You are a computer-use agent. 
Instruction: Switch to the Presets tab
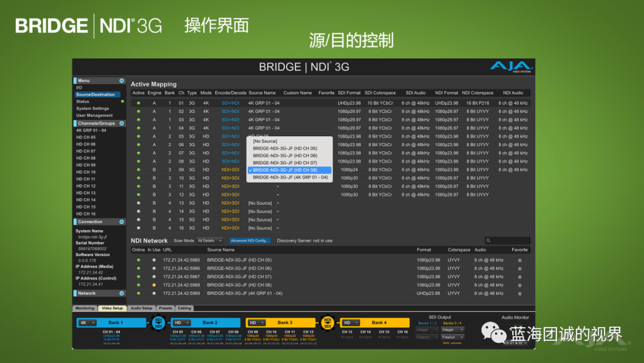tap(166, 308)
